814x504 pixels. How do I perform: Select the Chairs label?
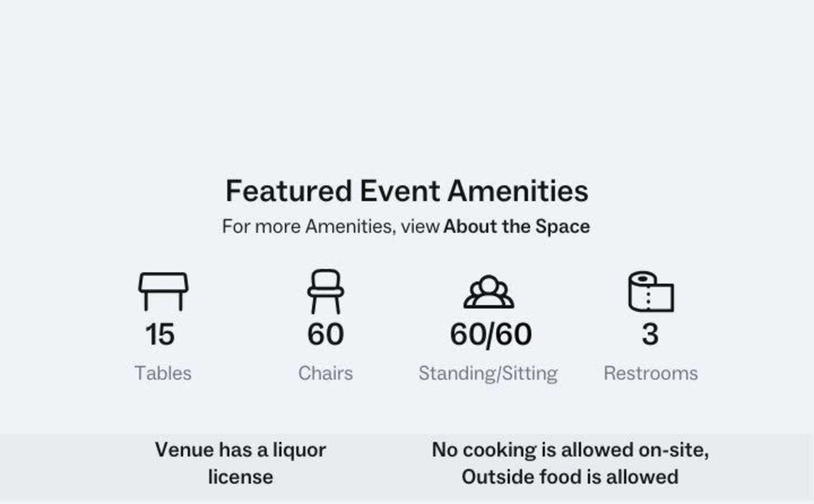[325, 373]
